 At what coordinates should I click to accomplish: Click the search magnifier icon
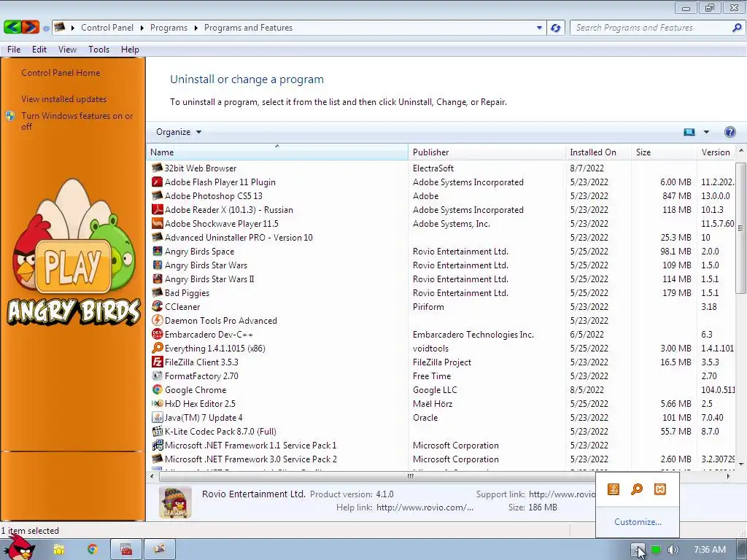pos(737,28)
